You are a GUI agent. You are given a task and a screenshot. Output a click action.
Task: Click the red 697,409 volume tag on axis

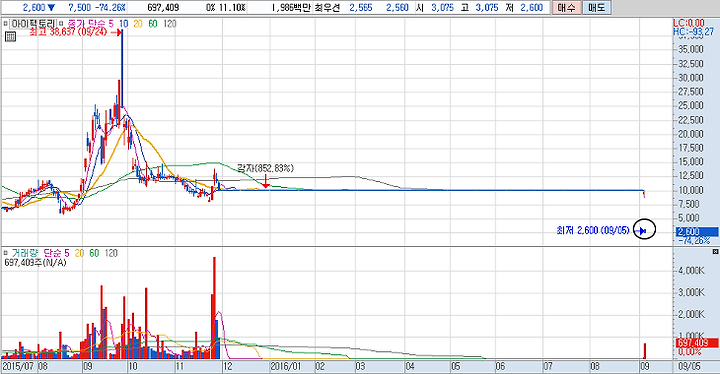697,343
